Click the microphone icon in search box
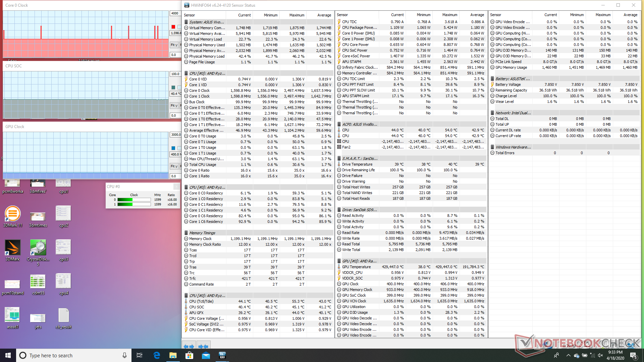The height and width of the screenshot is (362, 644). coord(124,355)
